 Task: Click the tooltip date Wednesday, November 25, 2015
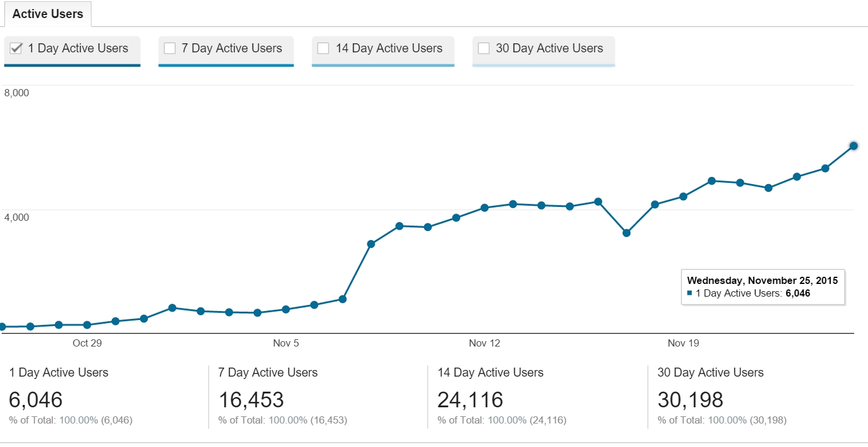[762, 280]
